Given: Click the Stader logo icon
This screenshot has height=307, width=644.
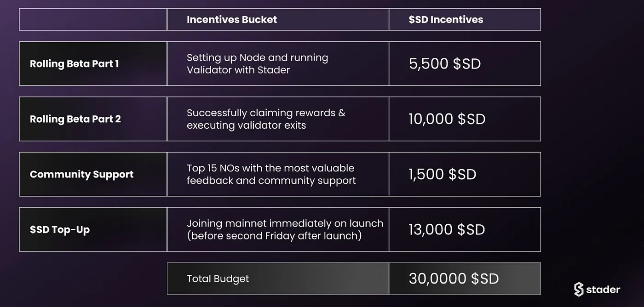Looking at the screenshot, I should tap(579, 289).
